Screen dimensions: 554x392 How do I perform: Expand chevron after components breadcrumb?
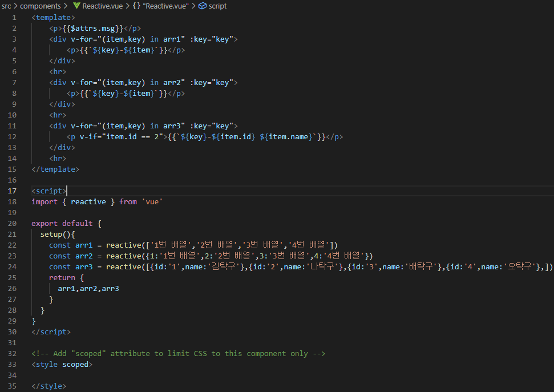point(66,6)
